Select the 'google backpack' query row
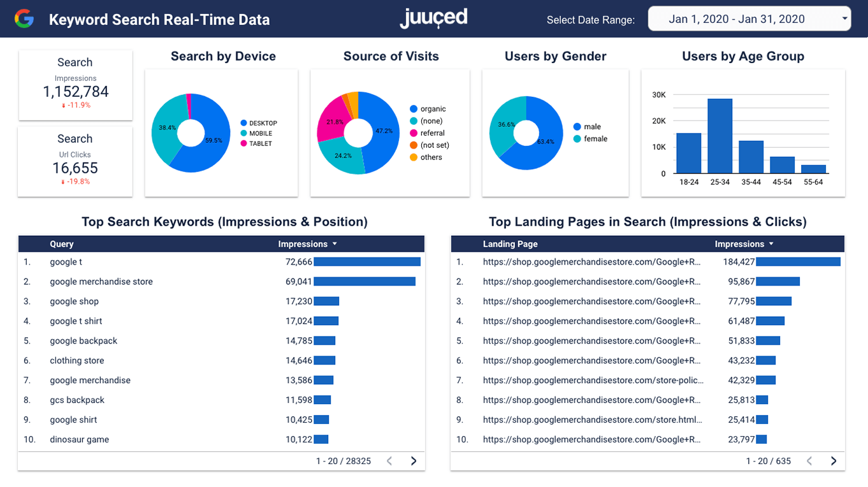Image resolution: width=868 pixels, height=487 pixels. point(221,341)
